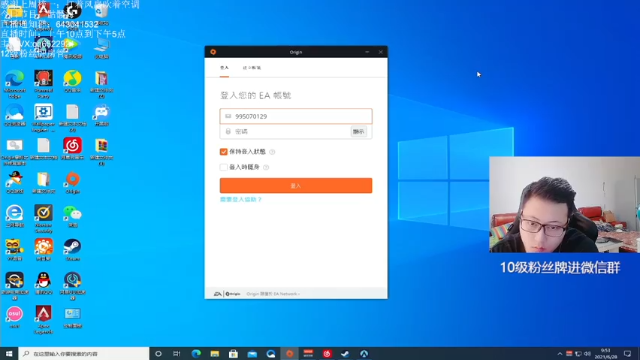Click the orange login button
The height and width of the screenshot is (360, 640).
[x=296, y=186]
